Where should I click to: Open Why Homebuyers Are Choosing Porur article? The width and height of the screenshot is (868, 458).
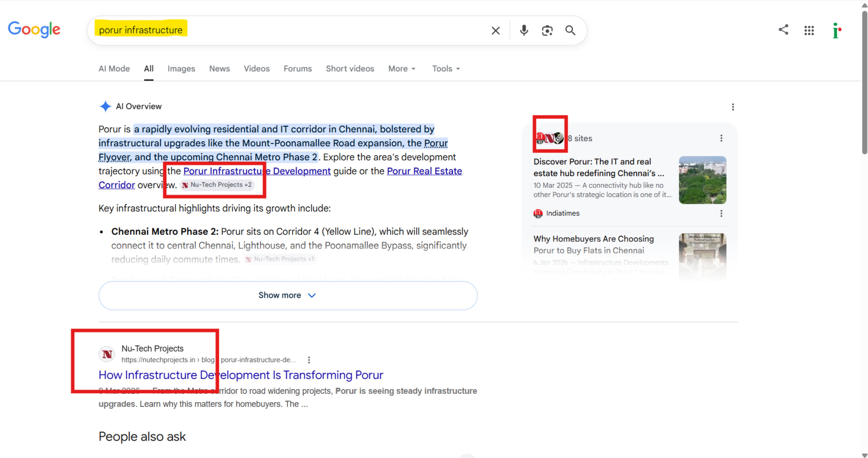(x=593, y=245)
